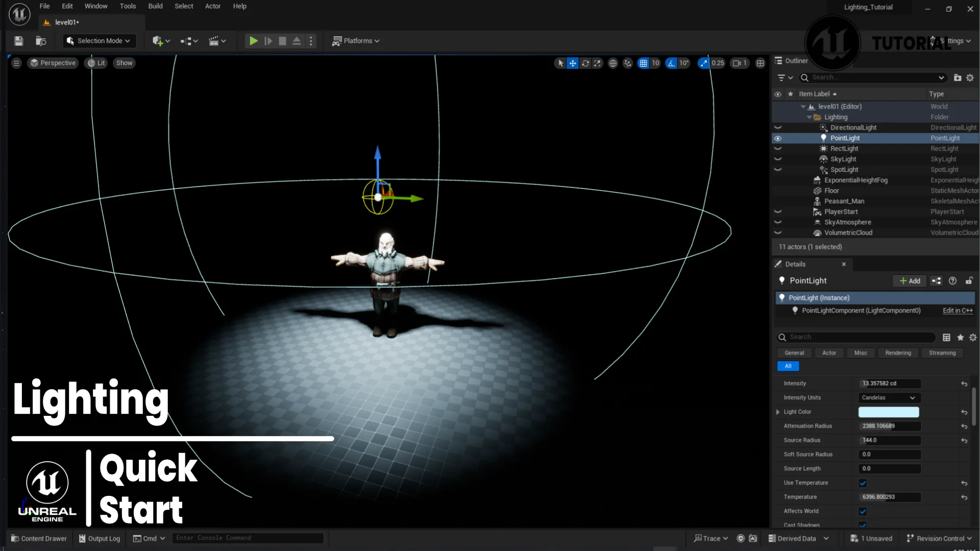Collapse the Lighting folder in the Outliner

coord(809,117)
